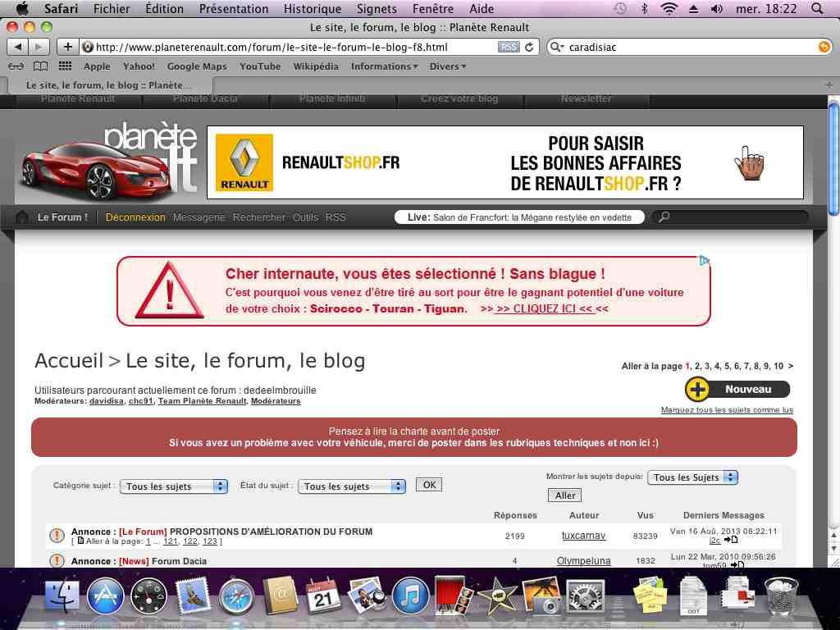Open the Édition menu

[x=164, y=8]
